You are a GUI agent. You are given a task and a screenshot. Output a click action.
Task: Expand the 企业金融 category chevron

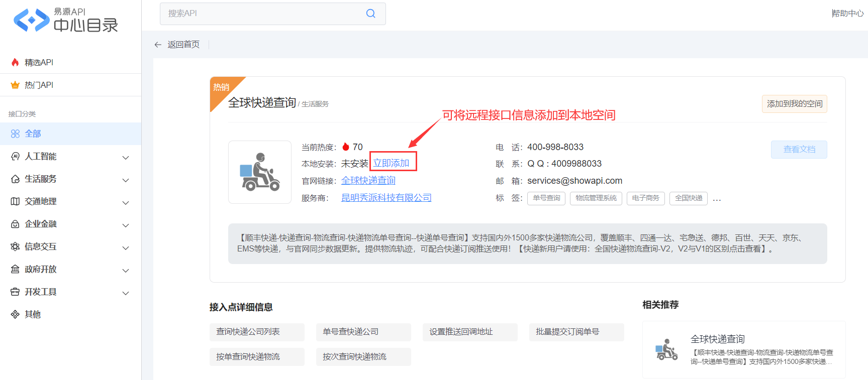point(126,225)
